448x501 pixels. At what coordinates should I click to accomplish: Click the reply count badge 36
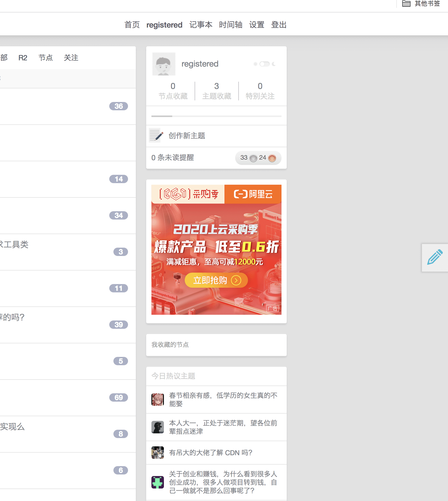click(119, 106)
